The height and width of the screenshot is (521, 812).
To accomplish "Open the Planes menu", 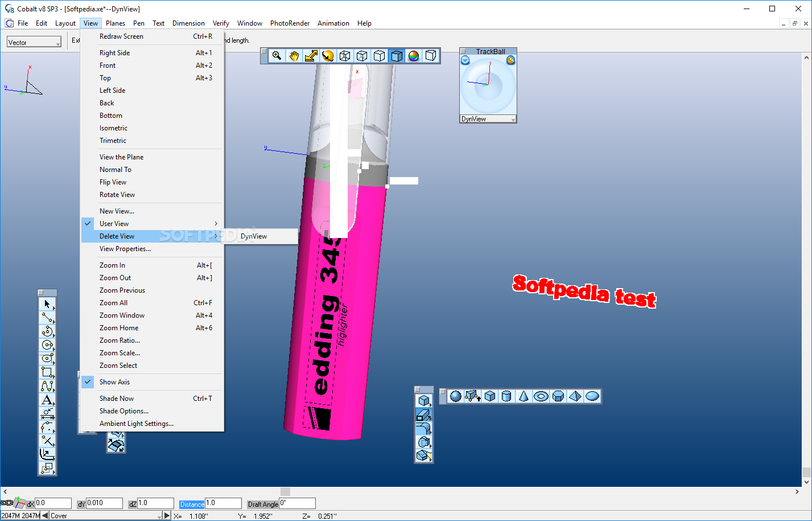I will [116, 23].
